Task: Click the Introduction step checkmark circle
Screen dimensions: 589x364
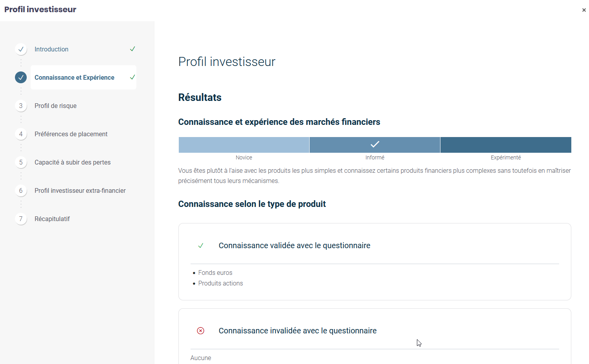Action: [21, 49]
